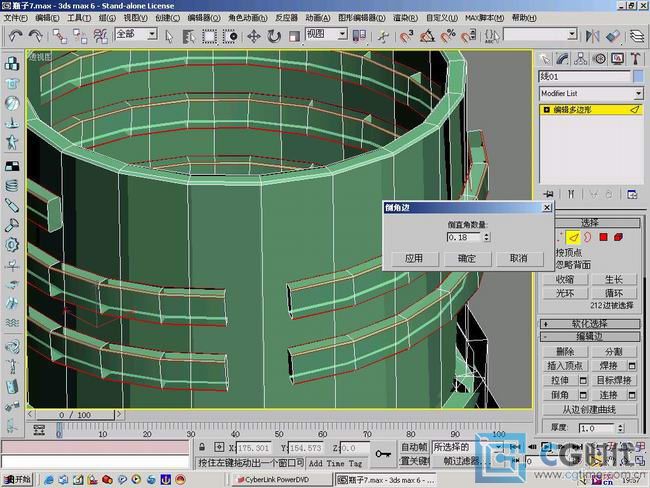
Task: Toggle the Spinner Snap icon
Action: (468, 36)
